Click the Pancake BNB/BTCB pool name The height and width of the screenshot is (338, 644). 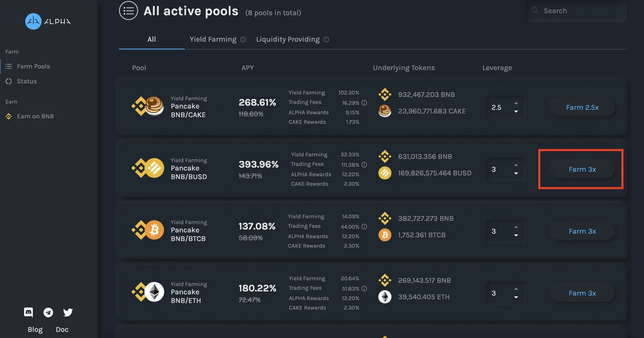click(188, 234)
